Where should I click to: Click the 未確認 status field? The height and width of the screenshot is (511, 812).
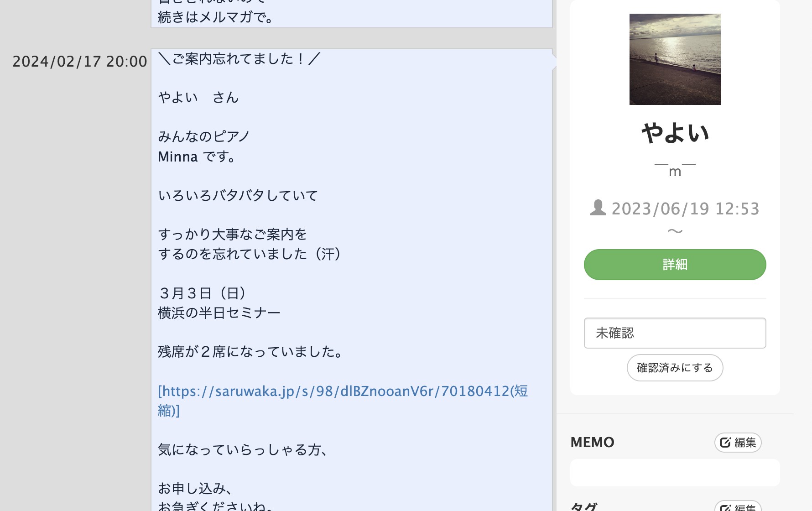coord(675,333)
